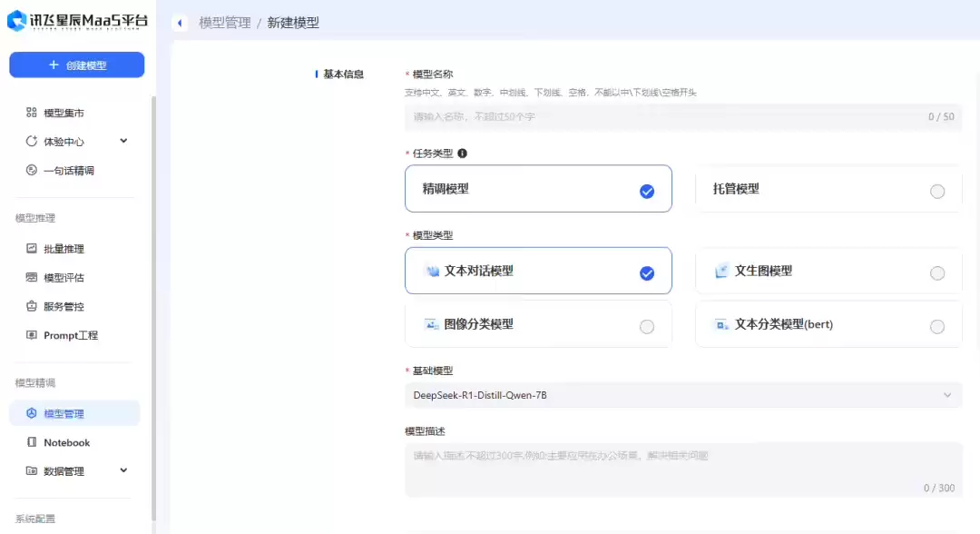Click the 模型名称 input field
This screenshot has height=534, width=980.
(x=681, y=116)
